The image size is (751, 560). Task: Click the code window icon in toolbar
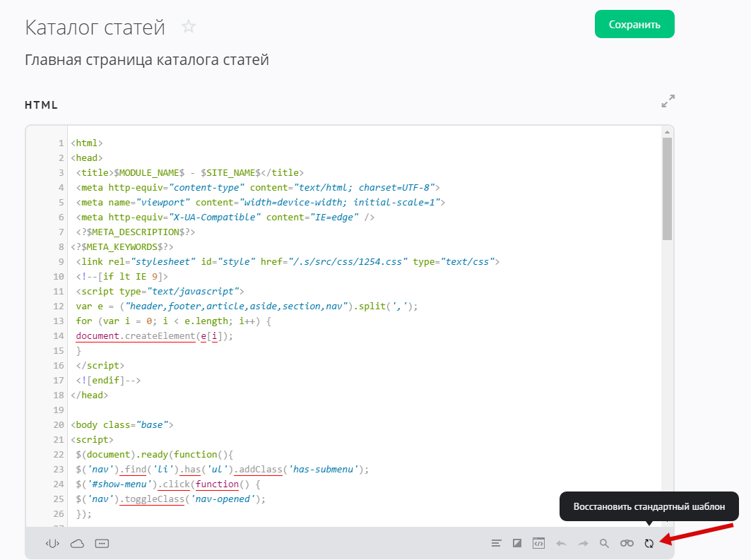(538, 543)
